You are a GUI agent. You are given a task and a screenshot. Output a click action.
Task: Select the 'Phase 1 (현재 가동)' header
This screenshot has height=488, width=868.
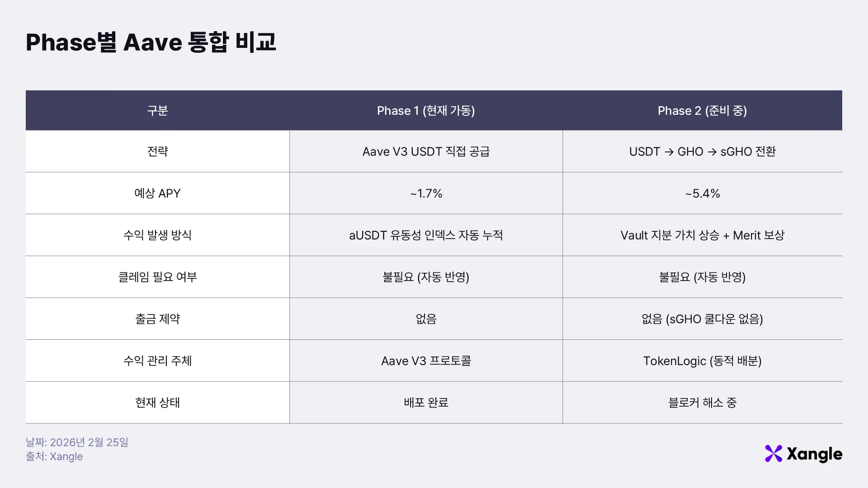click(x=426, y=111)
